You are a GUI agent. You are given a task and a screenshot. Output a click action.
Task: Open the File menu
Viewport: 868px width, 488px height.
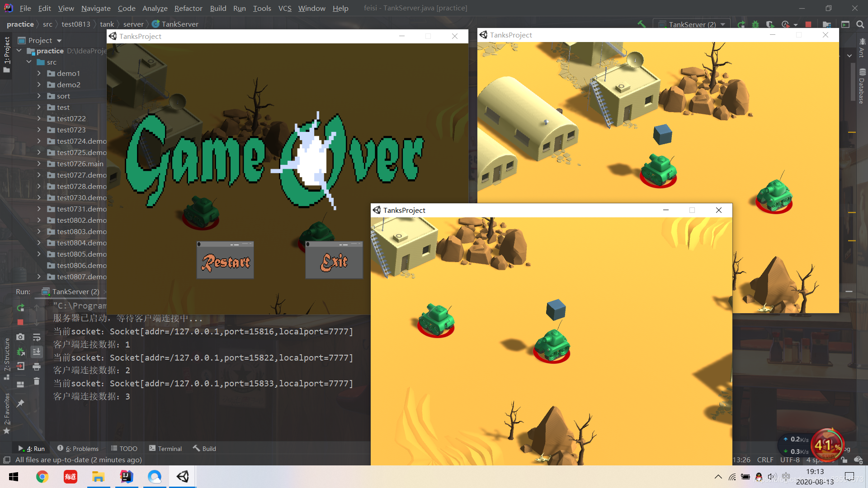pos(25,8)
